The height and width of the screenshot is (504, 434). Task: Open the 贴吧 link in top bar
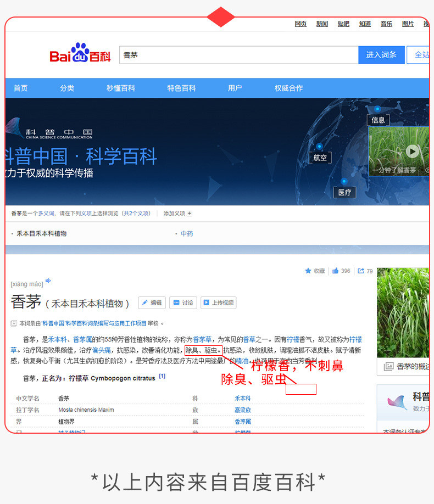click(x=343, y=24)
